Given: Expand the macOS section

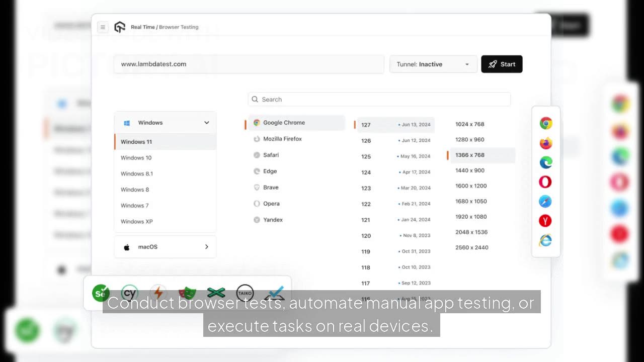Looking at the screenshot, I should tap(165, 247).
